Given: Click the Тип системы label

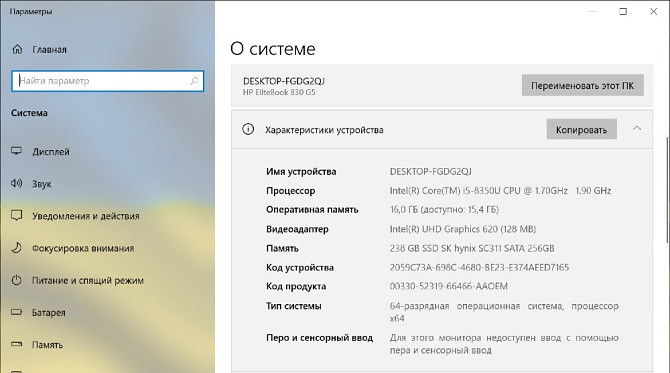Looking at the screenshot, I should [294, 306].
